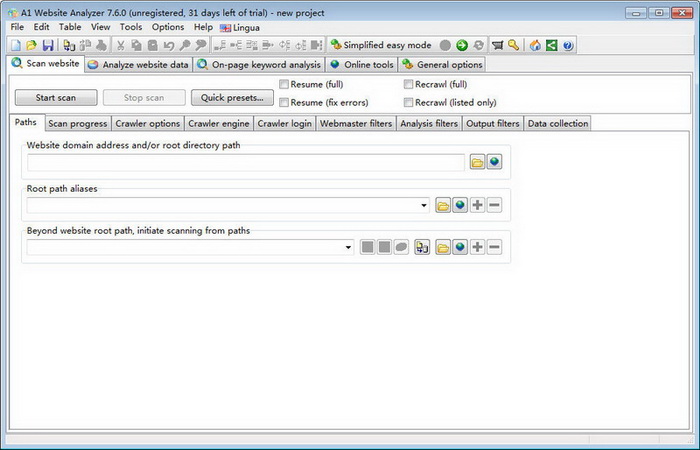Click the green go arrow icon
Image resolution: width=700 pixels, height=450 pixels.
tap(462, 45)
